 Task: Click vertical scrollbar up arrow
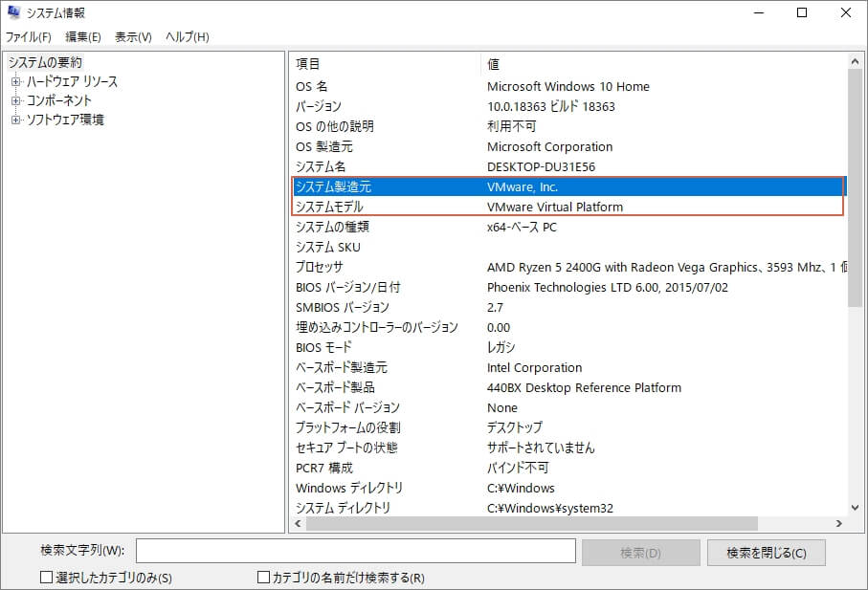pos(855,61)
